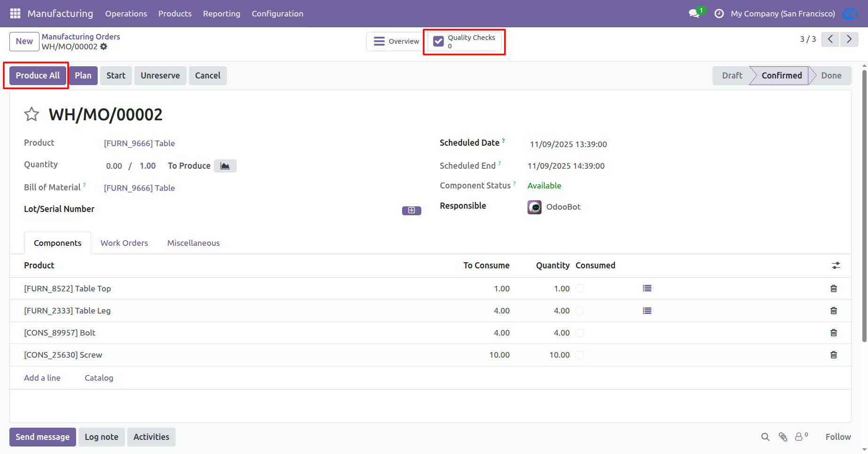This screenshot has height=454, width=868.
Task: Open company switcher My Company (San Francisco)
Action: (x=783, y=14)
